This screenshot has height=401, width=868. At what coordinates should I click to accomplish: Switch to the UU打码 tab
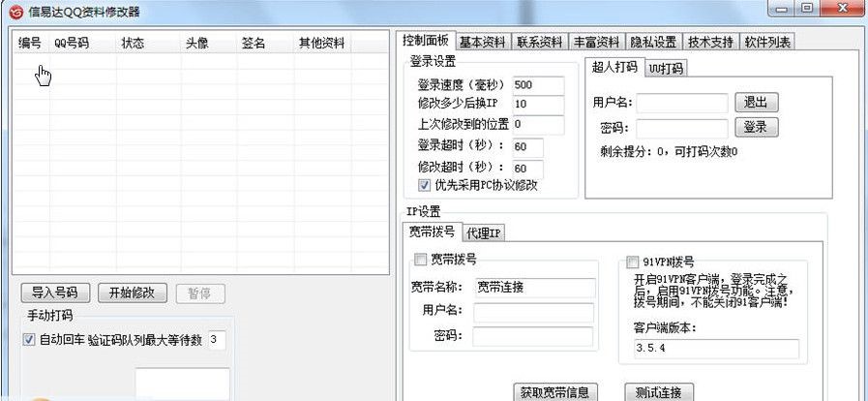pyautogui.click(x=666, y=68)
